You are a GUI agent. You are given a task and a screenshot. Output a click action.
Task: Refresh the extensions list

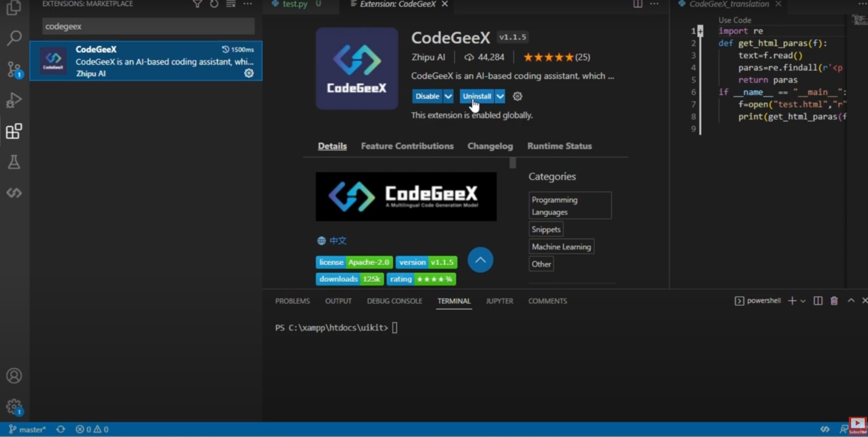214,4
